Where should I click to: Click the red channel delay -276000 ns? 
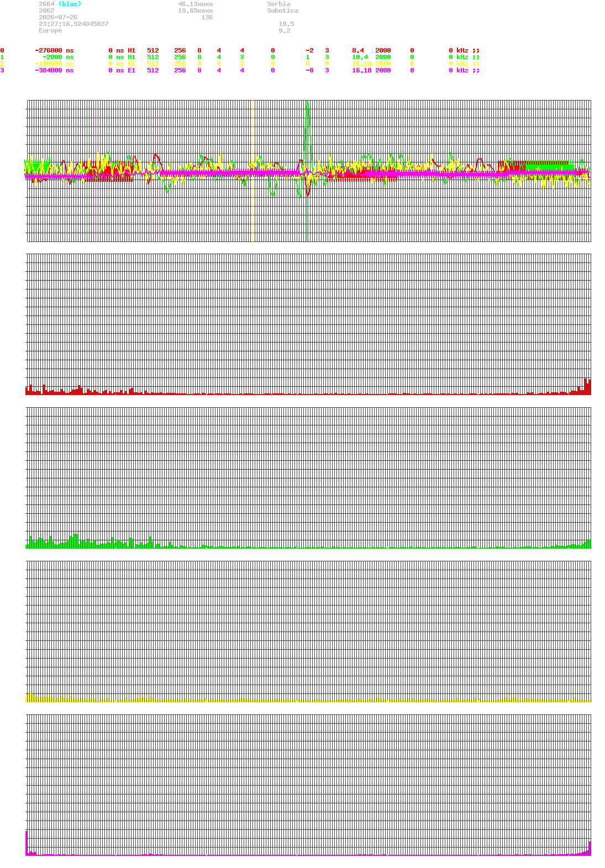54,50
